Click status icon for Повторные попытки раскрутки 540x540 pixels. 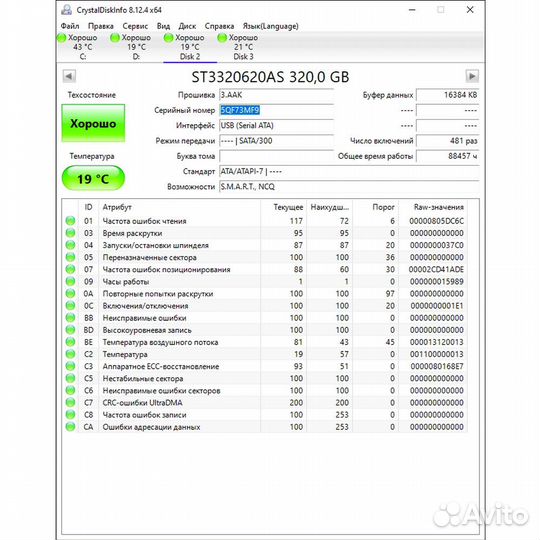coord(70,293)
